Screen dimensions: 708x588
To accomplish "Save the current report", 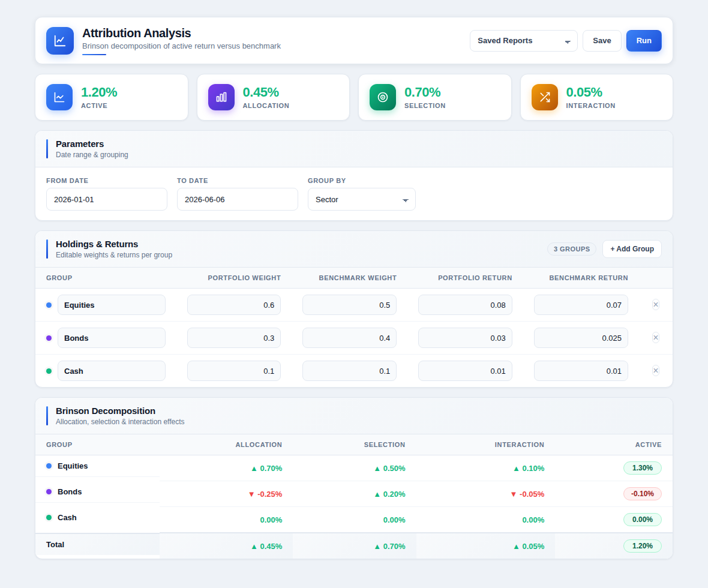I will [x=602, y=41].
